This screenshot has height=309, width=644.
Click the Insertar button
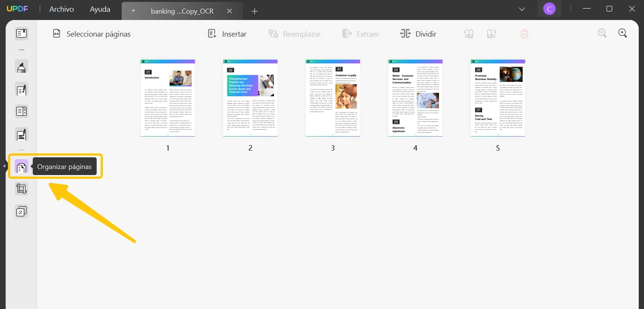tap(227, 34)
